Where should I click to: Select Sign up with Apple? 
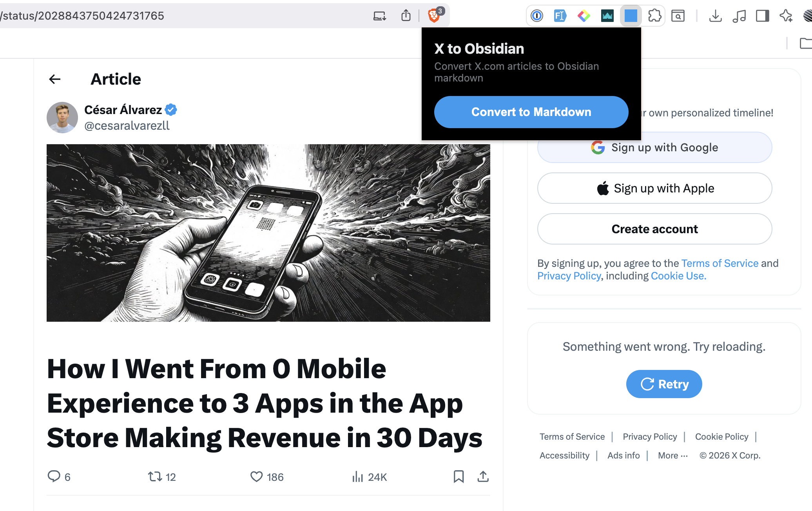coord(654,188)
